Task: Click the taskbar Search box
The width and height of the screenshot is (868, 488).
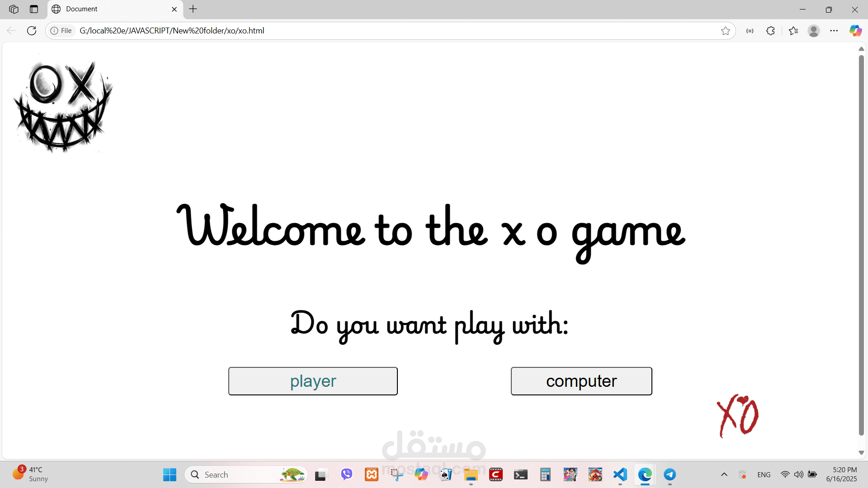Action: [246, 474]
